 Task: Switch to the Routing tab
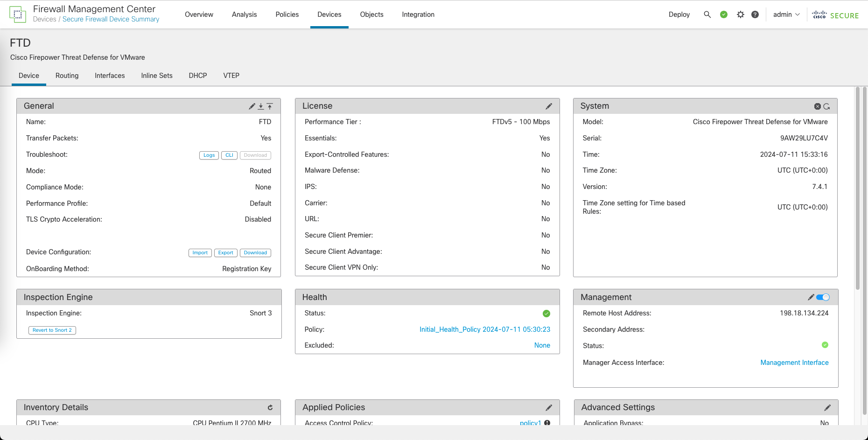pyautogui.click(x=67, y=76)
